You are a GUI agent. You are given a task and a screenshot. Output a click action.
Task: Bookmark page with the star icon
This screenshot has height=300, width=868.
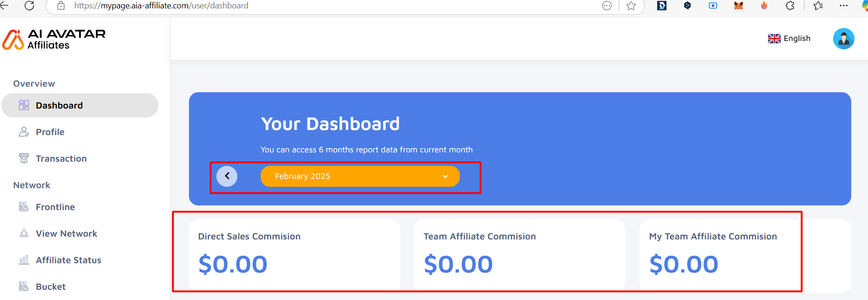[631, 6]
